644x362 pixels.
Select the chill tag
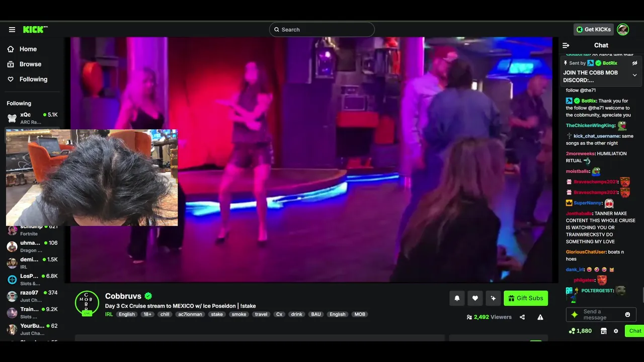pos(165,314)
